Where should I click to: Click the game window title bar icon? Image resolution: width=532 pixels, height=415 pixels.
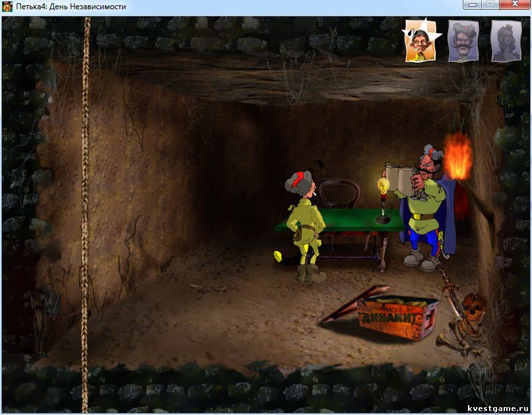[7, 7]
